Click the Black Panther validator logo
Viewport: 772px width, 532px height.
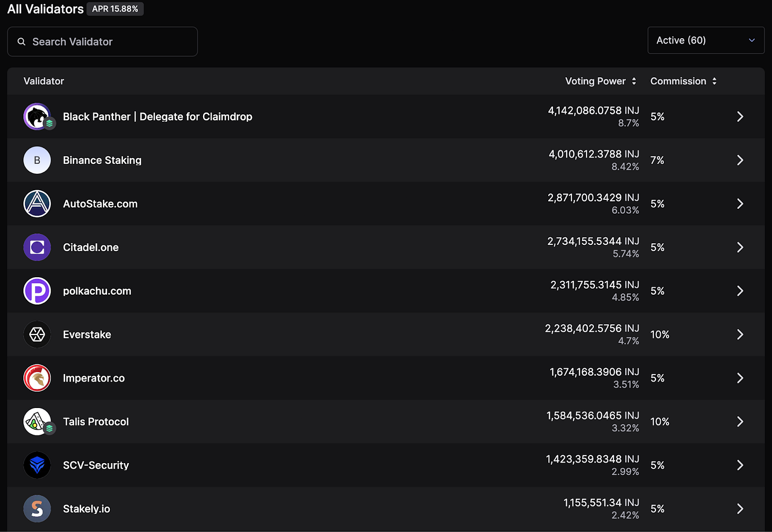pyautogui.click(x=37, y=117)
